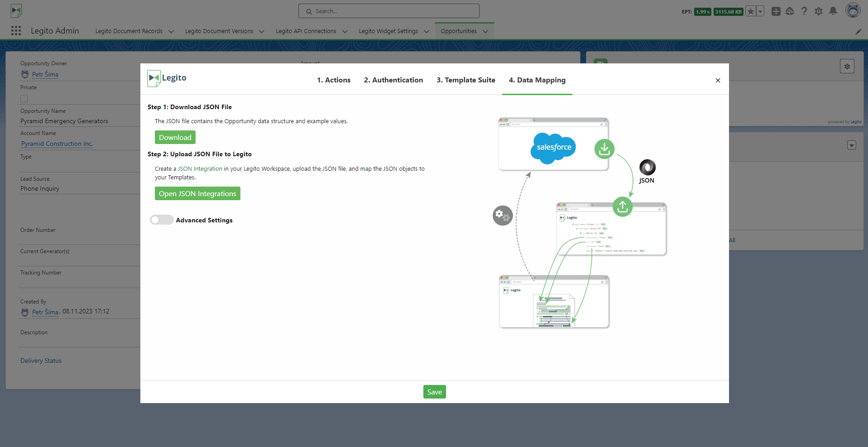
Task: Close the Legito dialog
Action: [718, 80]
